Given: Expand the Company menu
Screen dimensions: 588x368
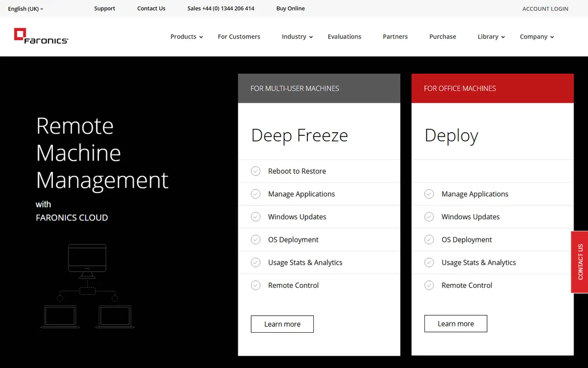Looking at the screenshot, I should tap(537, 37).
